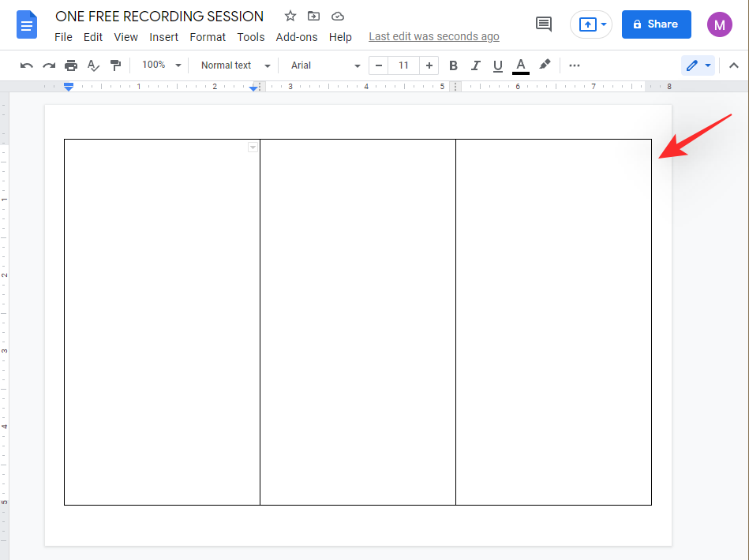Expand the Normal text style dropdown

point(234,65)
